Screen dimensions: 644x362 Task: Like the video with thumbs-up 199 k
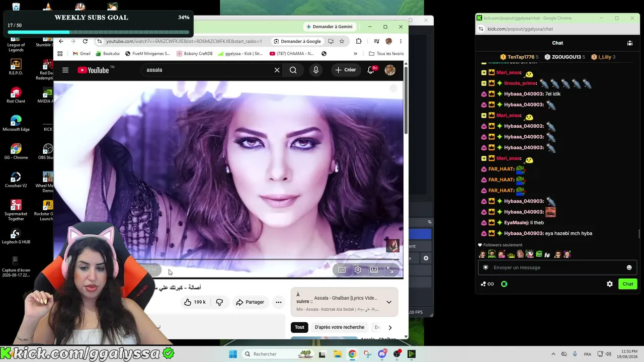[x=195, y=302]
